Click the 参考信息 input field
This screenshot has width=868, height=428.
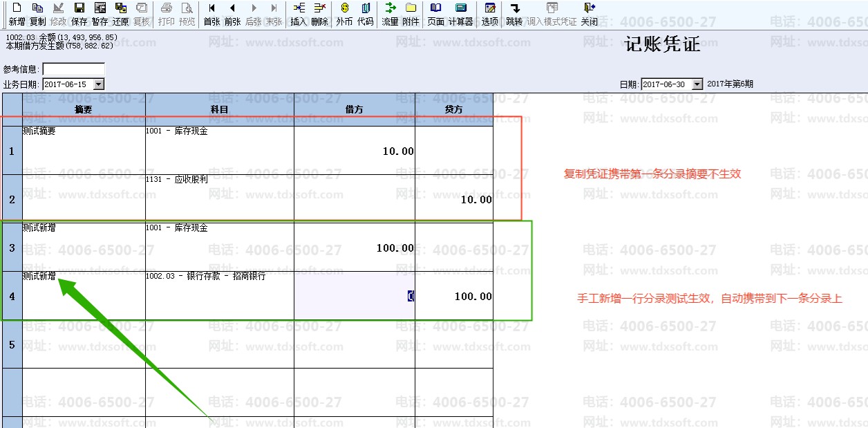74,69
